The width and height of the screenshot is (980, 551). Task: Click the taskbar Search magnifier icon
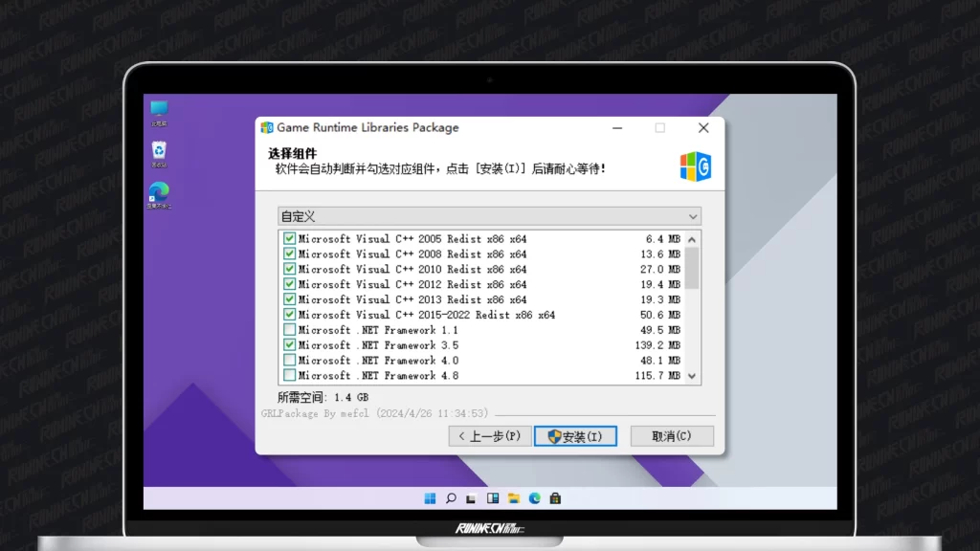451,498
